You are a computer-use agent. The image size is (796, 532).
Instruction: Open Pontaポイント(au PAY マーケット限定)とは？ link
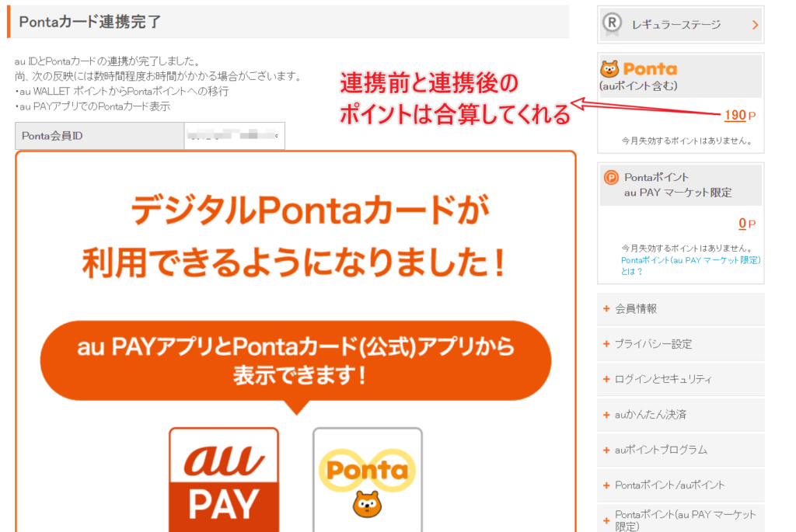(690, 266)
